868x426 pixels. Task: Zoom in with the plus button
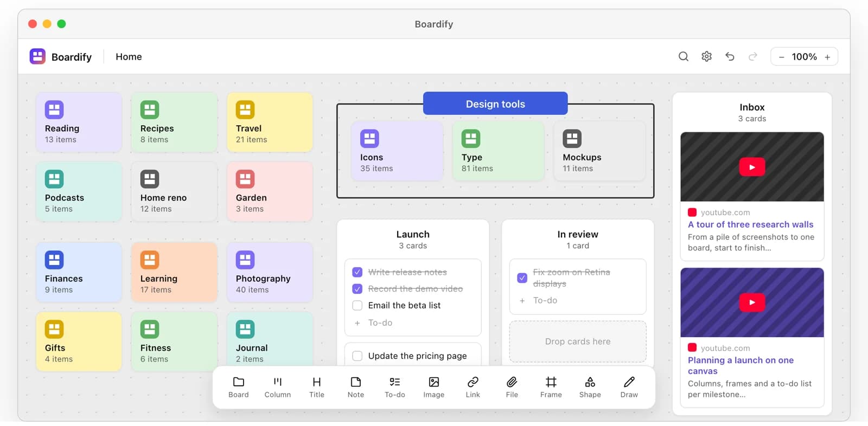[x=827, y=57]
